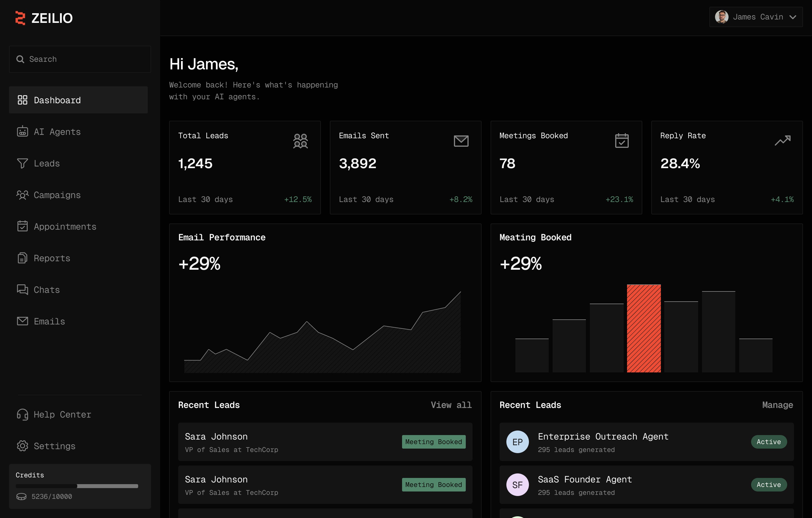Click second Sara Johnson Meeting Booked badge

click(433, 485)
